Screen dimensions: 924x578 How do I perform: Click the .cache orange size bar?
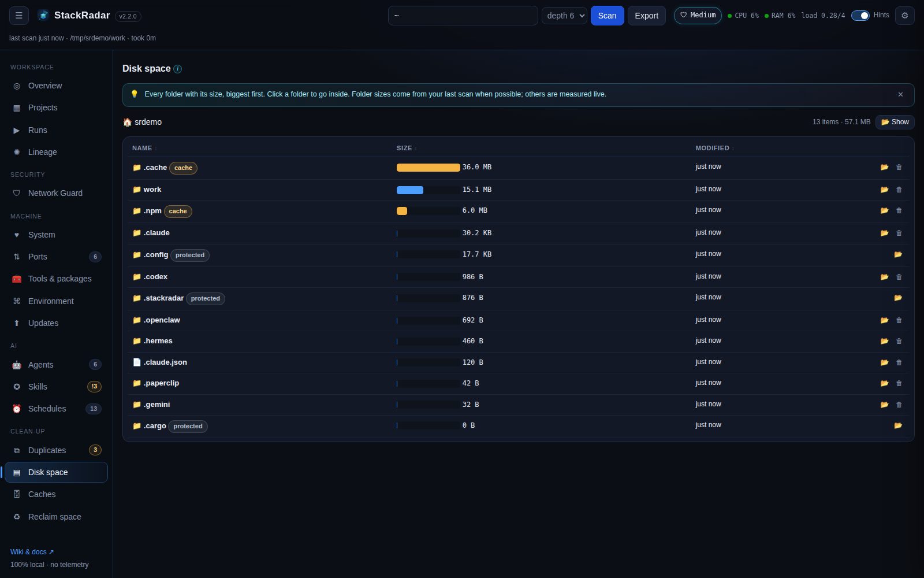tap(428, 168)
